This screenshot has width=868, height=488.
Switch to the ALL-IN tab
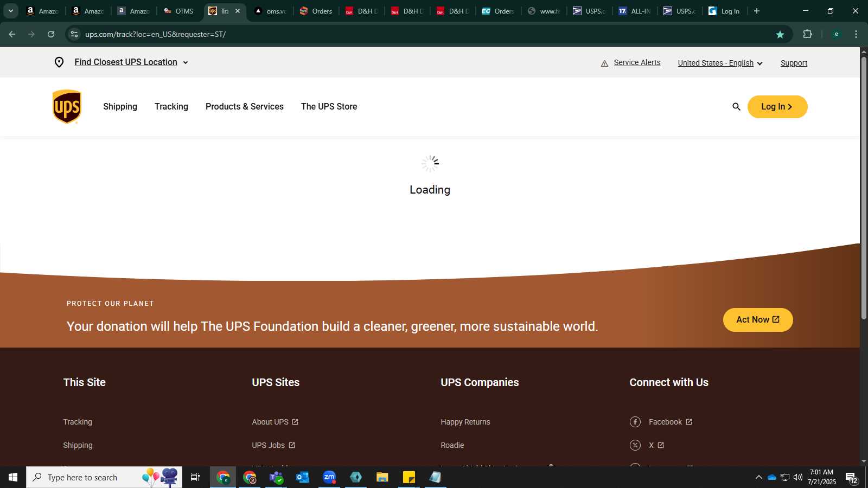pyautogui.click(x=635, y=11)
